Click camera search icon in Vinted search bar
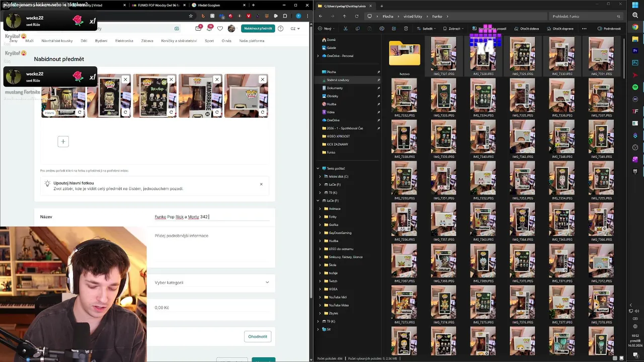Viewport: 644px width, 362px height. (177, 28)
